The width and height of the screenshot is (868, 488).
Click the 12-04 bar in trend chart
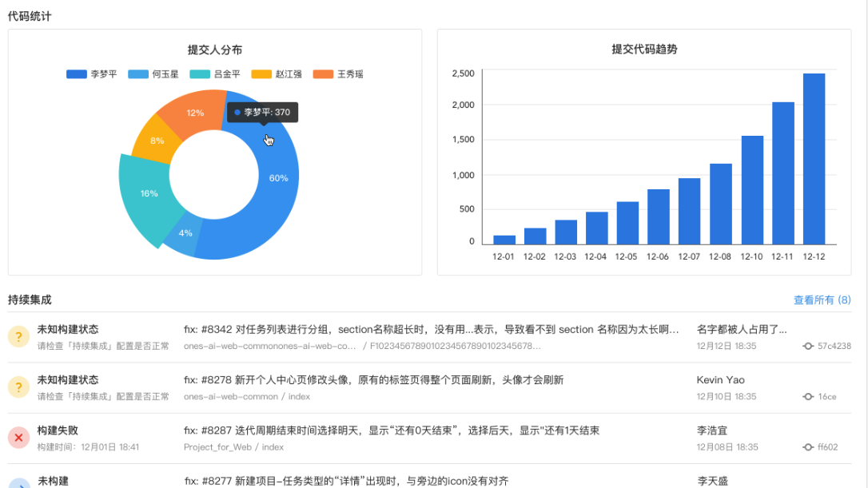click(597, 228)
